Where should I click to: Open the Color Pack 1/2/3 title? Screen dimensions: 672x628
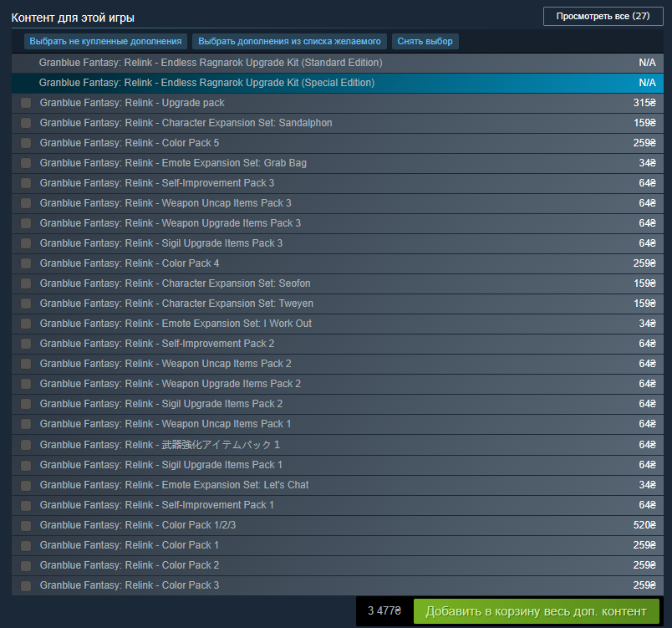(138, 525)
